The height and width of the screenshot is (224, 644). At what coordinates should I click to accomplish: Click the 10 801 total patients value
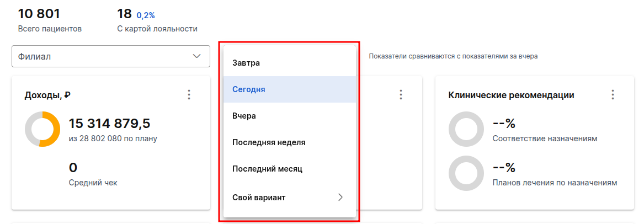[x=39, y=14]
